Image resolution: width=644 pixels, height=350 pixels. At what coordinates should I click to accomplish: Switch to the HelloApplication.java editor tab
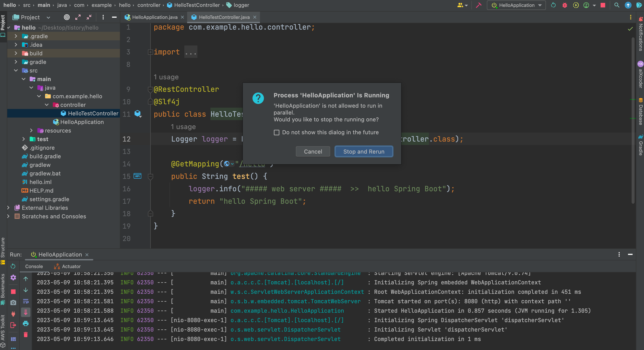(155, 17)
